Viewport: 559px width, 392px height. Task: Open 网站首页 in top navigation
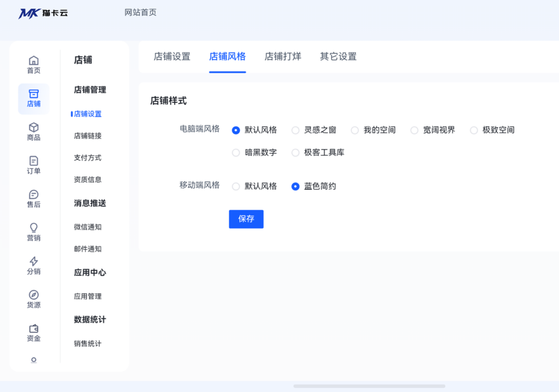(x=140, y=13)
